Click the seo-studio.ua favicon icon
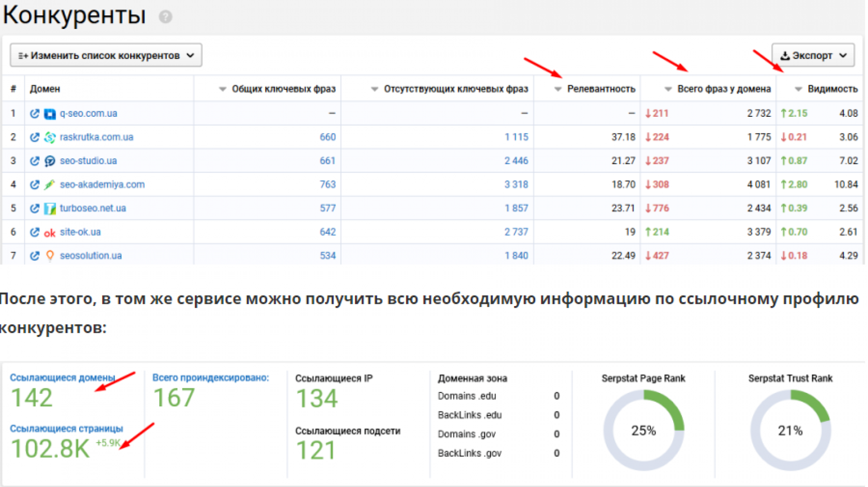Viewport: 868px width, 487px height. tap(50, 161)
